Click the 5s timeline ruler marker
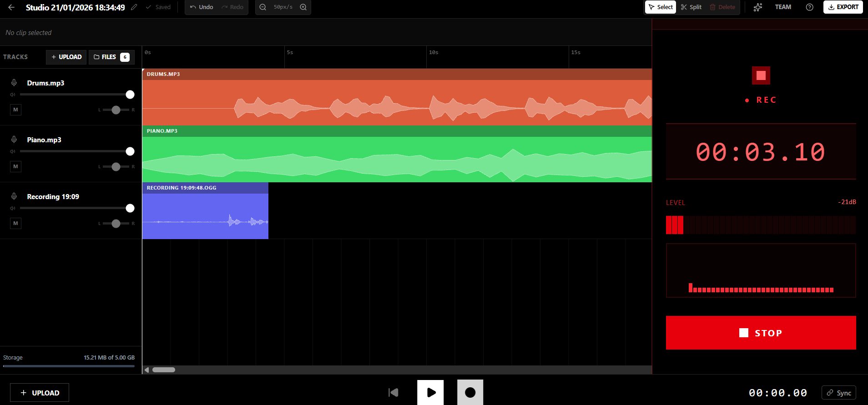The image size is (868, 405). (290, 52)
